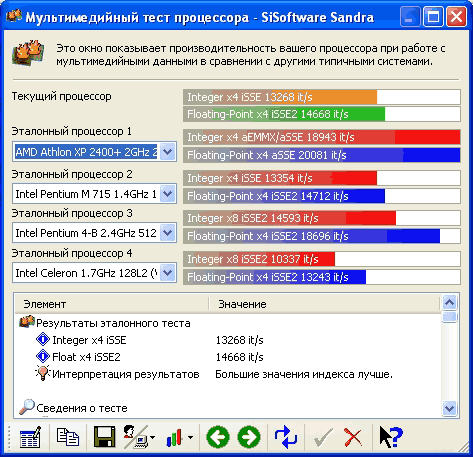Viewport: 473px width, 457px height.
Task: Click the info icon beside Float x4 iSSE2
Action: pos(43,357)
